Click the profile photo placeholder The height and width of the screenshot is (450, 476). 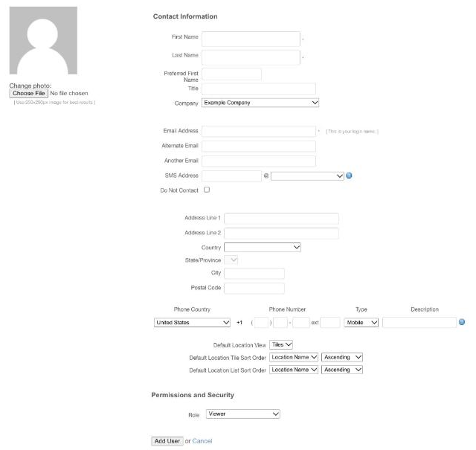pyautogui.click(x=43, y=40)
